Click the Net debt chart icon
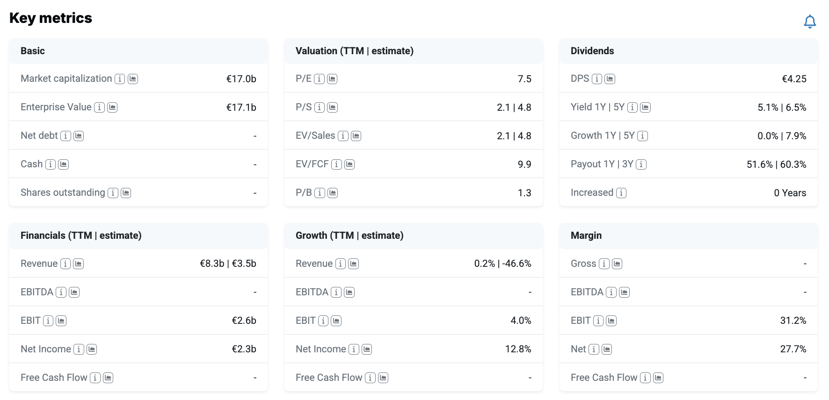The width and height of the screenshot is (829, 400). (79, 136)
